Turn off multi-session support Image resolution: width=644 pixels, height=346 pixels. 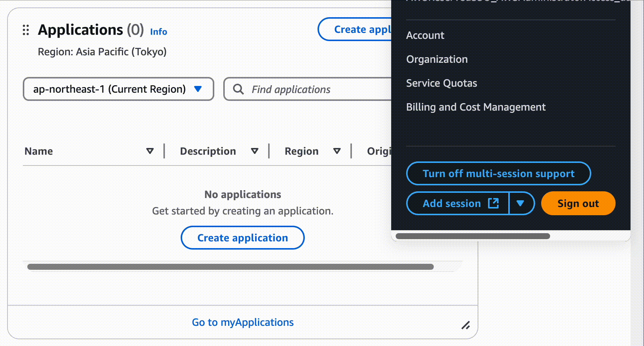click(x=498, y=173)
